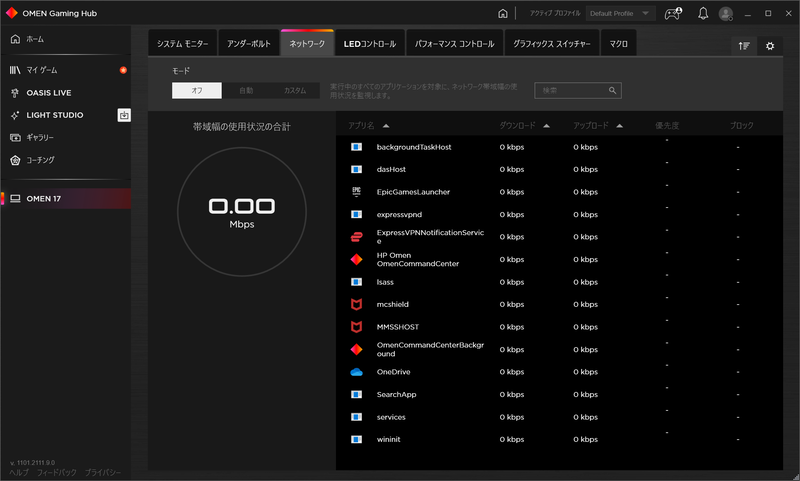Switch to グラフィックス スイッチャー tab
This screenshot has height=481, width=800.
pos(552,43)
